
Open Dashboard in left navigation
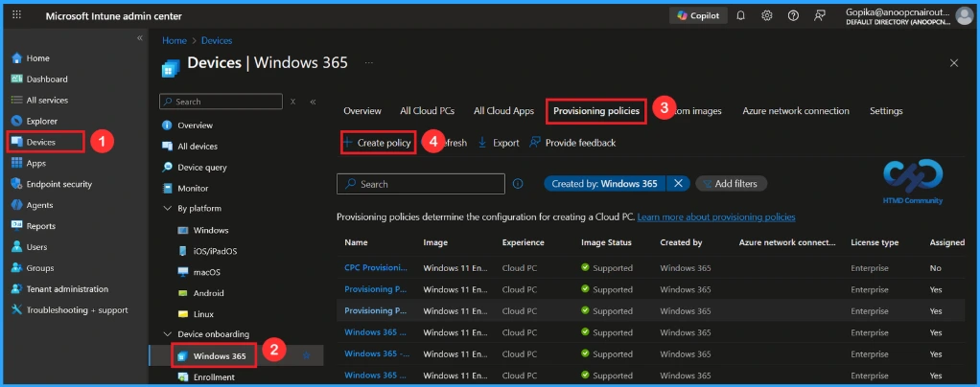(x=47, y=80)
